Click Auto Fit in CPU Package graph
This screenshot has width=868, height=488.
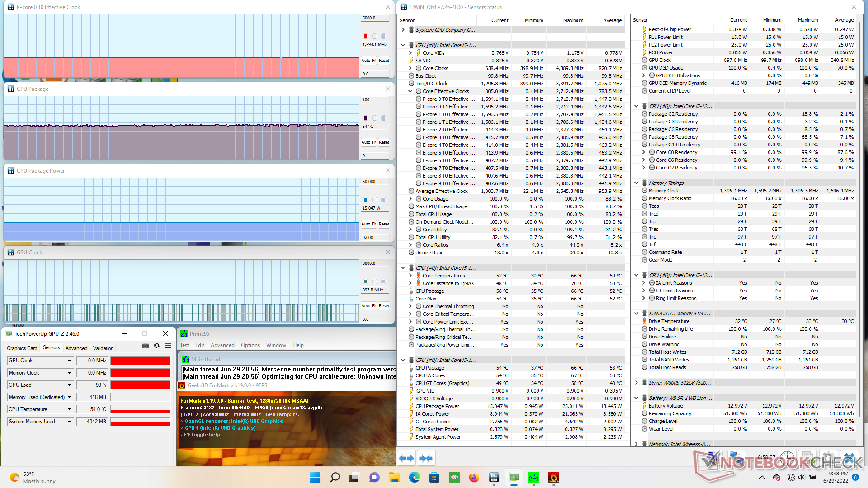click(368, 142)
